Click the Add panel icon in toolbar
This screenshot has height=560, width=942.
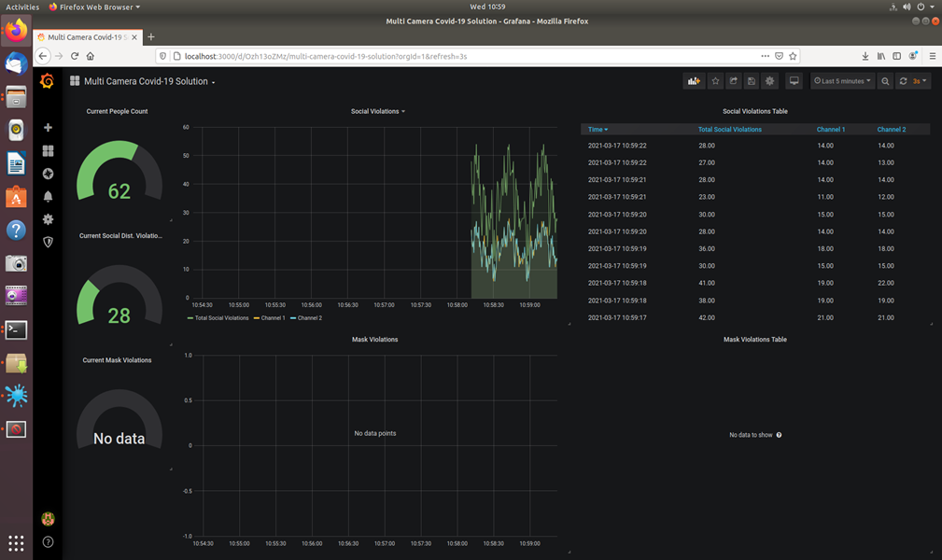pos(694,81)
